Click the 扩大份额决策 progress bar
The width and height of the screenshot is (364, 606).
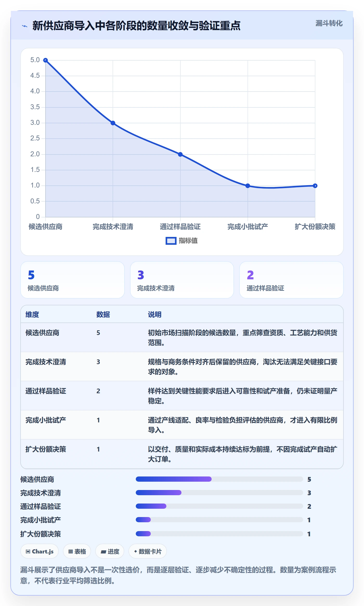click(219, 534)
